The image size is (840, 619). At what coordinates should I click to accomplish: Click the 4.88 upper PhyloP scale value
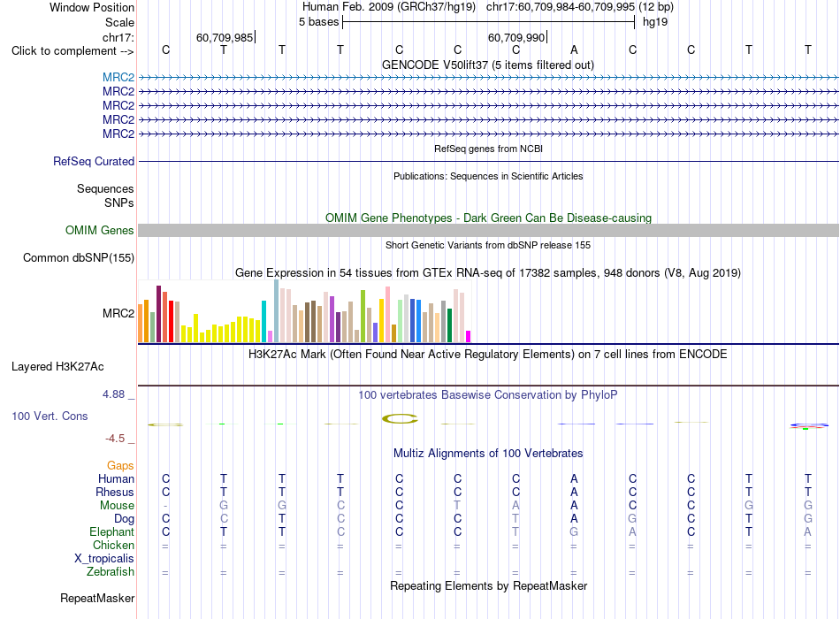113,394
